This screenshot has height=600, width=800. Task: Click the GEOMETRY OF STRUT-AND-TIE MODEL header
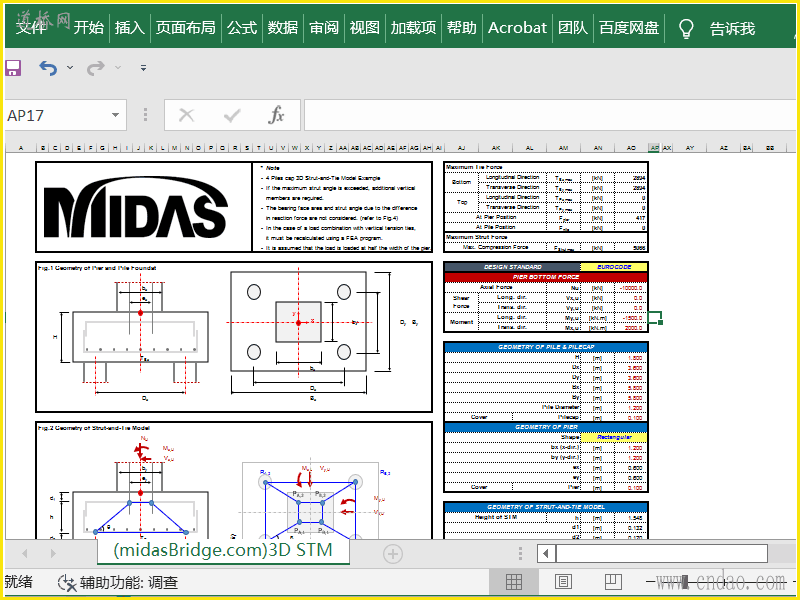click(546, 507)
